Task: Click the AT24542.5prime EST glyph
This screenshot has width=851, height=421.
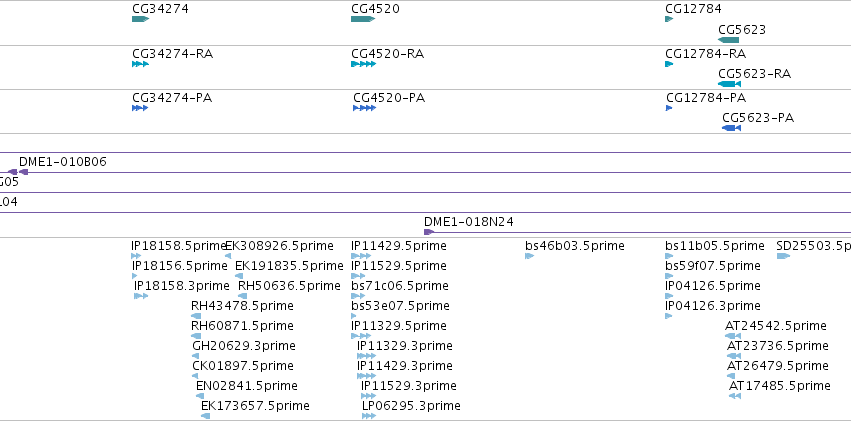Action: point(733,336)
